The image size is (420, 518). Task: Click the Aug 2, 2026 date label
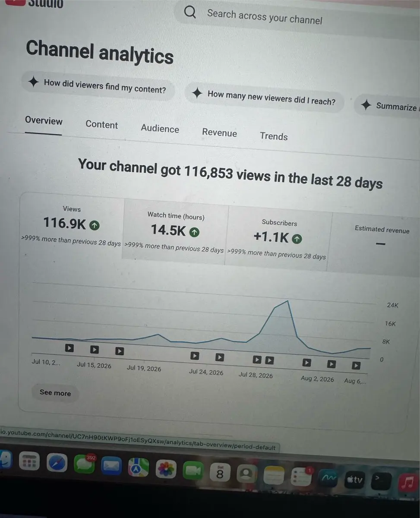click(317, 379)
